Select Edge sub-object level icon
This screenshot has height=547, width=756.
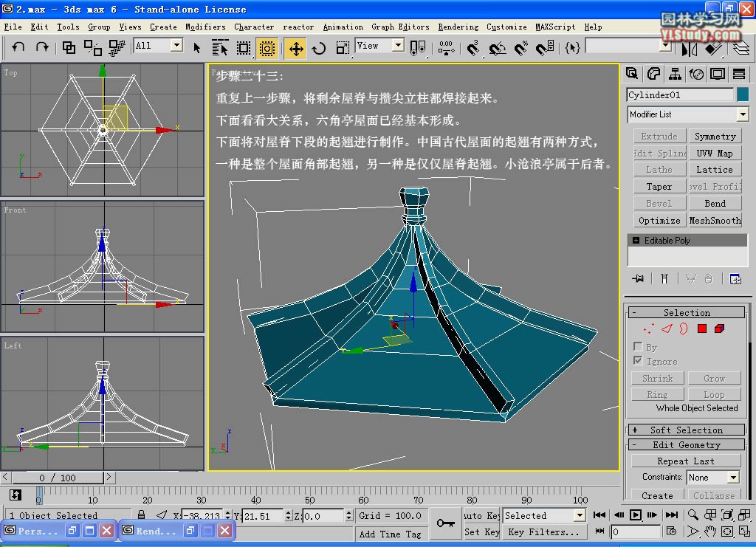point(667,328)
